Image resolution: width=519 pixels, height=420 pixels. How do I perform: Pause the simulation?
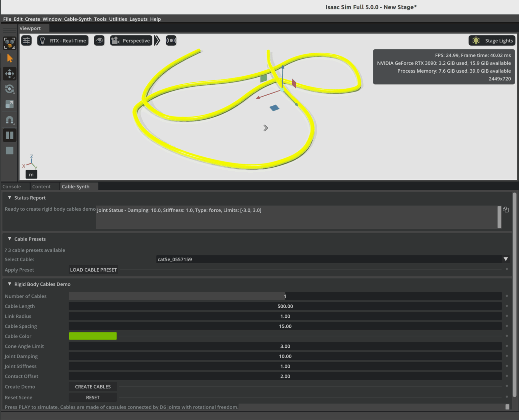(9, 135)
